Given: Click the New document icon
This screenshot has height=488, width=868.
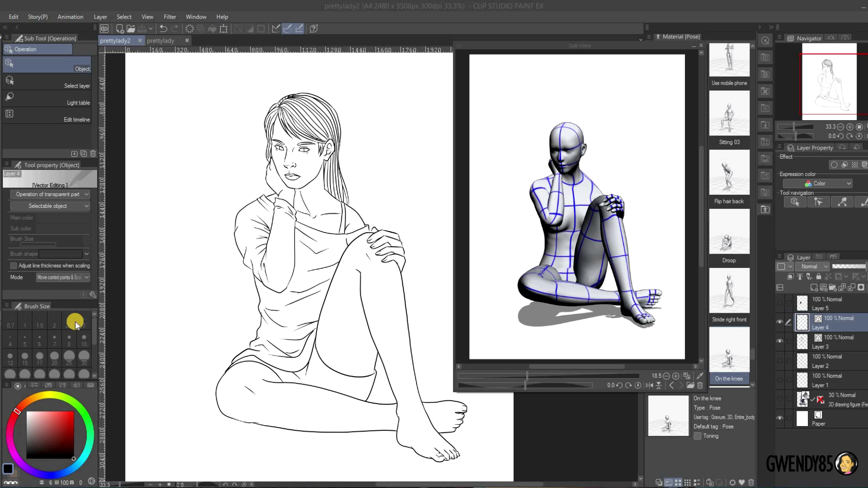Looking at the screenshot, I should [x=120, y=28].
